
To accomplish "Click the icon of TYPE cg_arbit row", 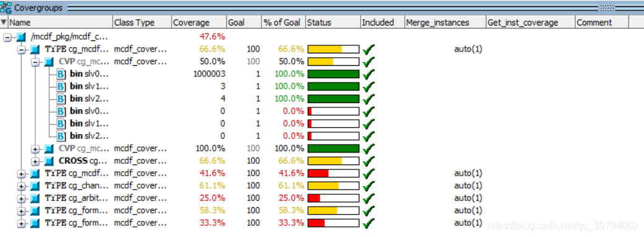I will 35,199.
